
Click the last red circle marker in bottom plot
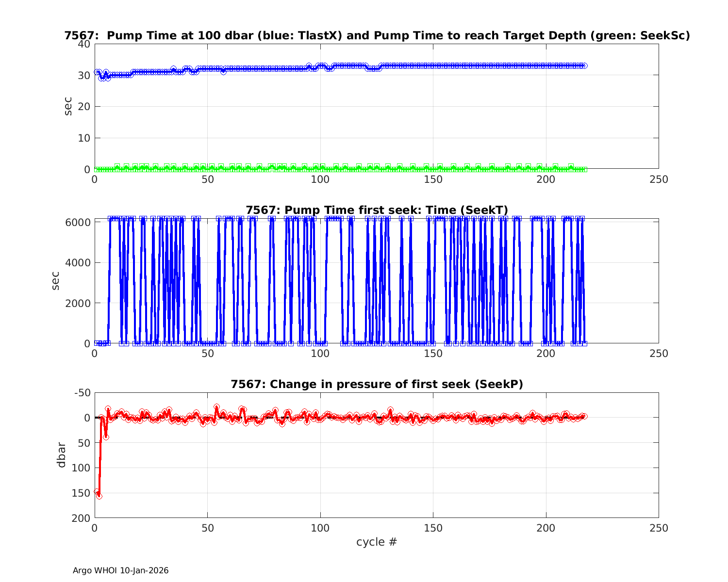point(584,416)
